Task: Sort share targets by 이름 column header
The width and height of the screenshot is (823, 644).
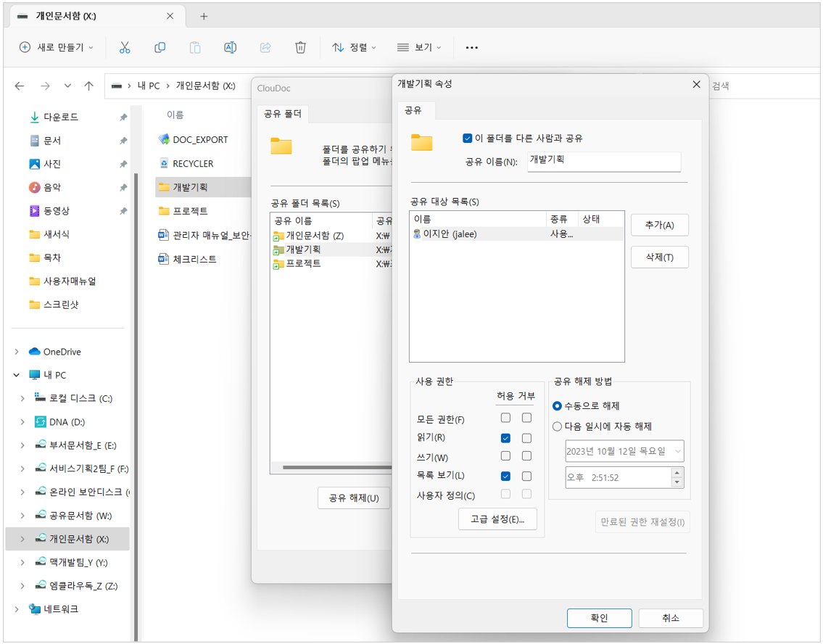Action: tap(478, 220)
